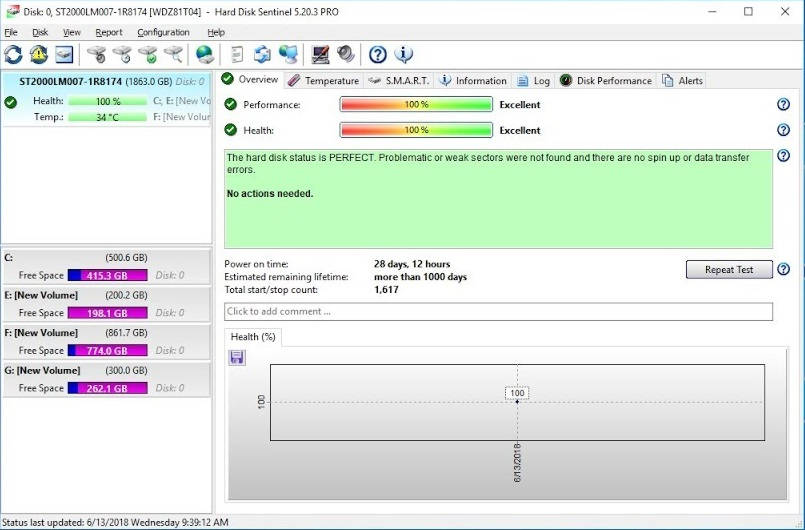805x530 pixels.
Task: Click the disk test with checkmark toolbar icon
Action: 147,54
